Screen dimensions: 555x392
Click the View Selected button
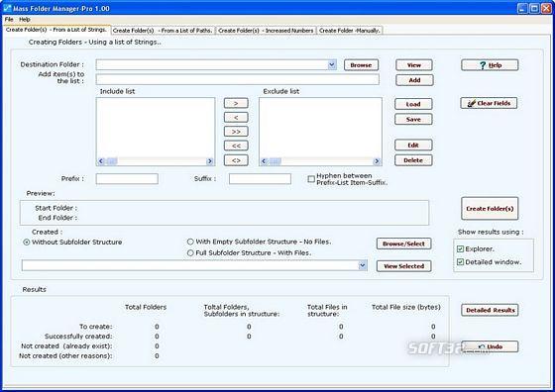coord(404,266)
